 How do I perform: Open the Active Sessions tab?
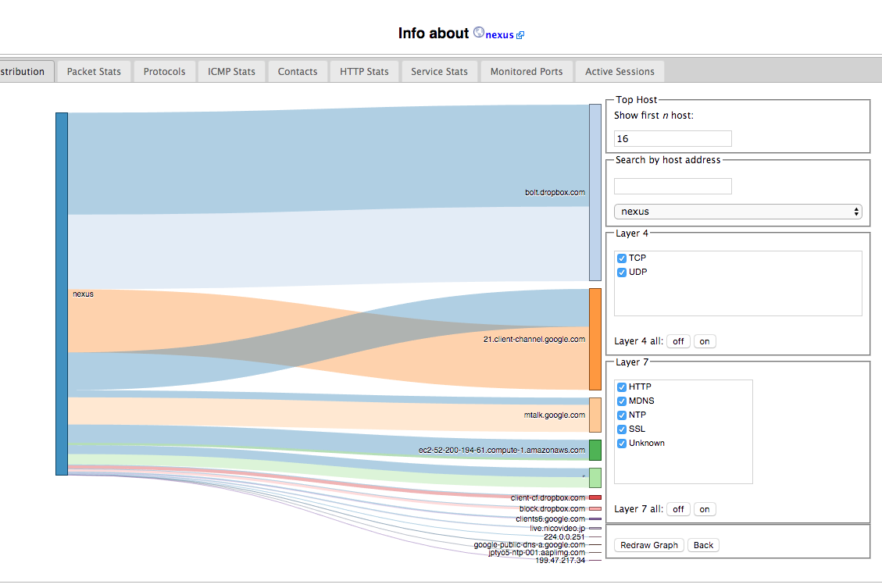(620, 72)
